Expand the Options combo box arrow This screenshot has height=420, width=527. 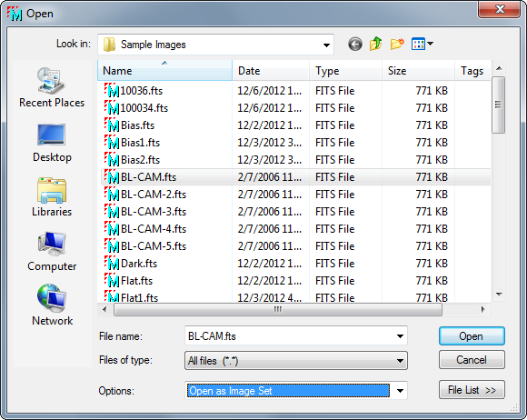point(400,391)
